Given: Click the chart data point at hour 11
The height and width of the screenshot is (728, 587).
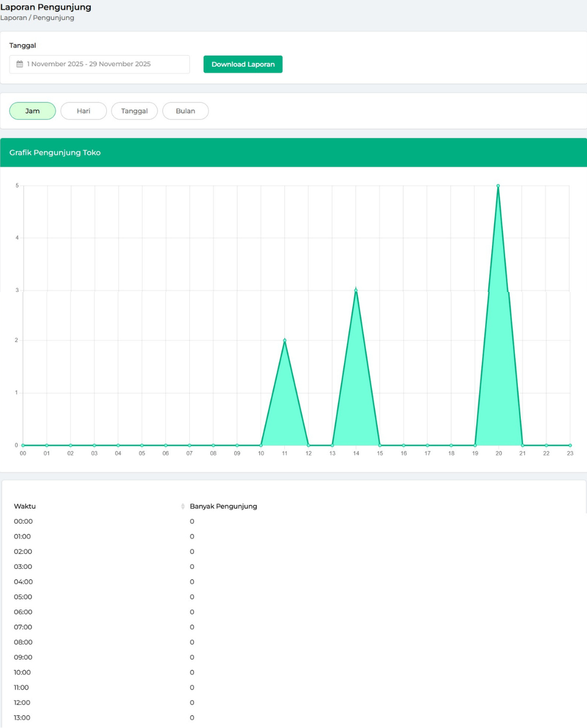Looking at the screenshot, I should tap(285, 340).
